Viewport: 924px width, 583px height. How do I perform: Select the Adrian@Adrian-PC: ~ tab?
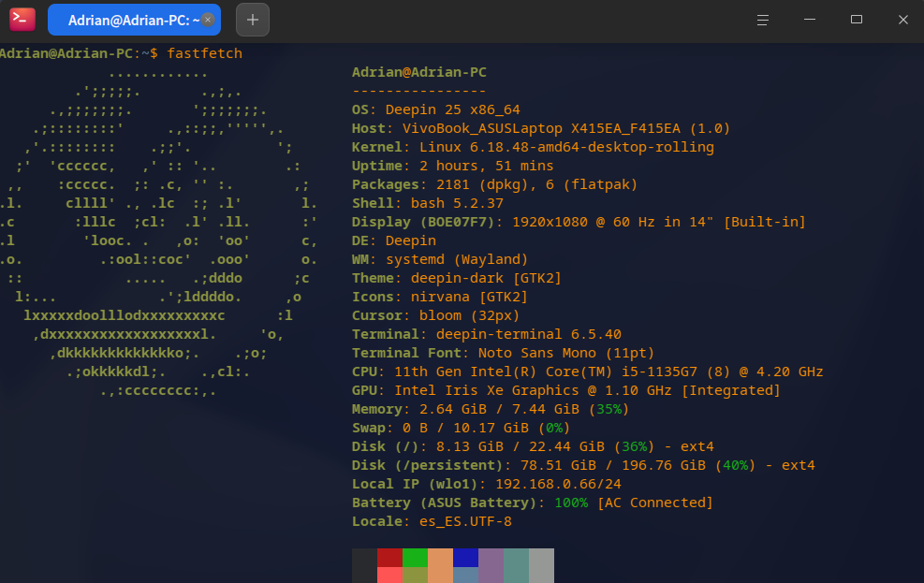(x=135, y=20)
